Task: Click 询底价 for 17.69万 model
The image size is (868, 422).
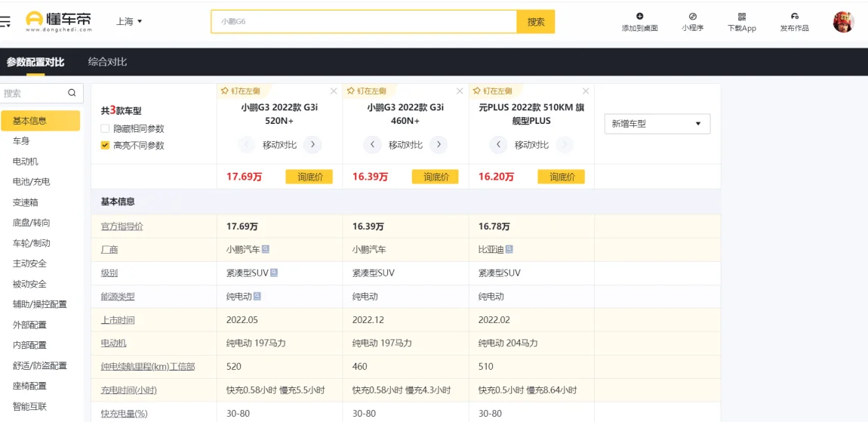Action: [309, 177]
